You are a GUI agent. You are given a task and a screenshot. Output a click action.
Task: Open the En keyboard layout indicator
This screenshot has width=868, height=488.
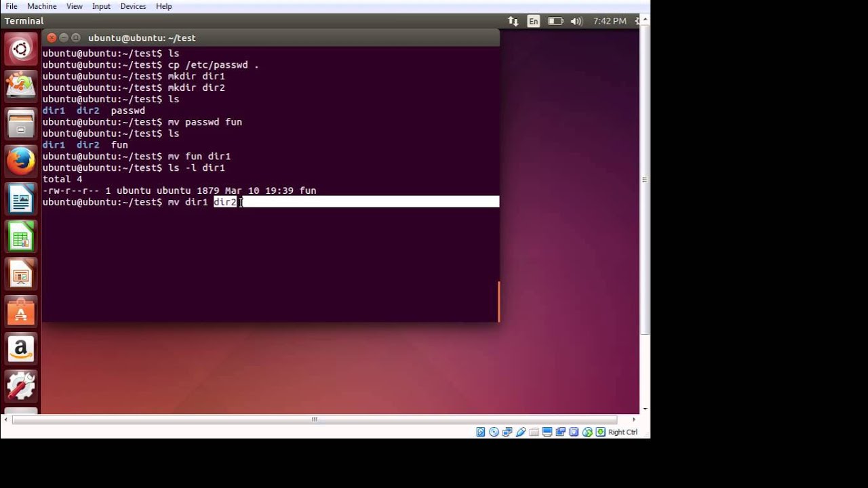(x=534, y=21)
